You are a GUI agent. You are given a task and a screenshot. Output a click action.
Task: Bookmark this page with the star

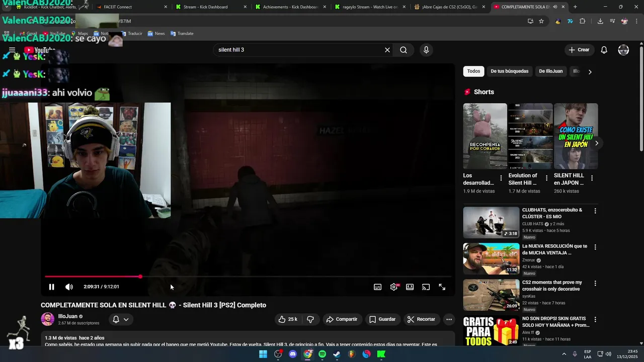(541, 21)
